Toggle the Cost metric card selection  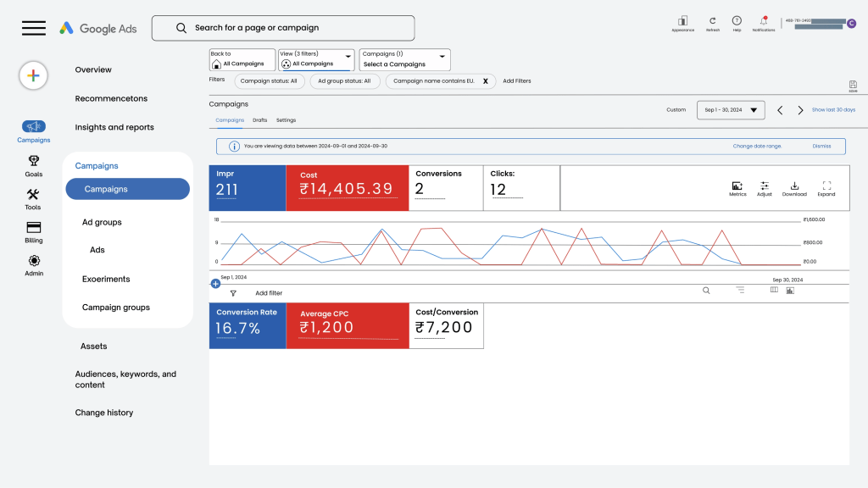click(347, 186)
